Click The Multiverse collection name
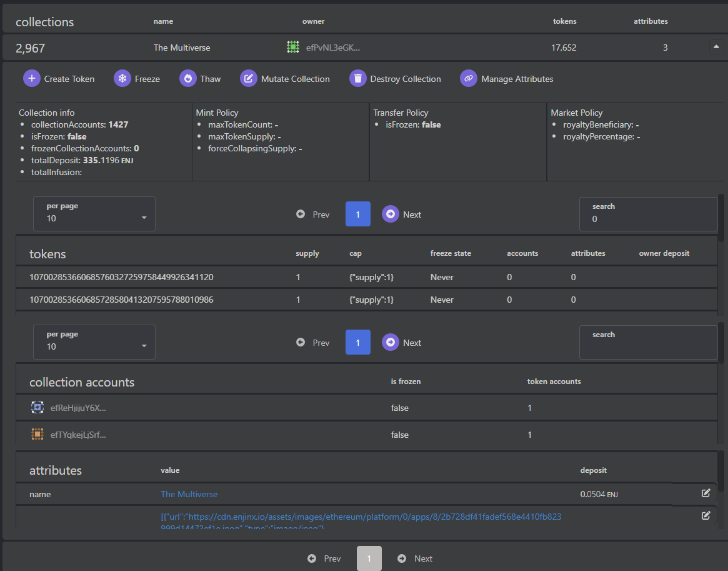This screenshot has width=728, height=571. click(x=182, y=48)
